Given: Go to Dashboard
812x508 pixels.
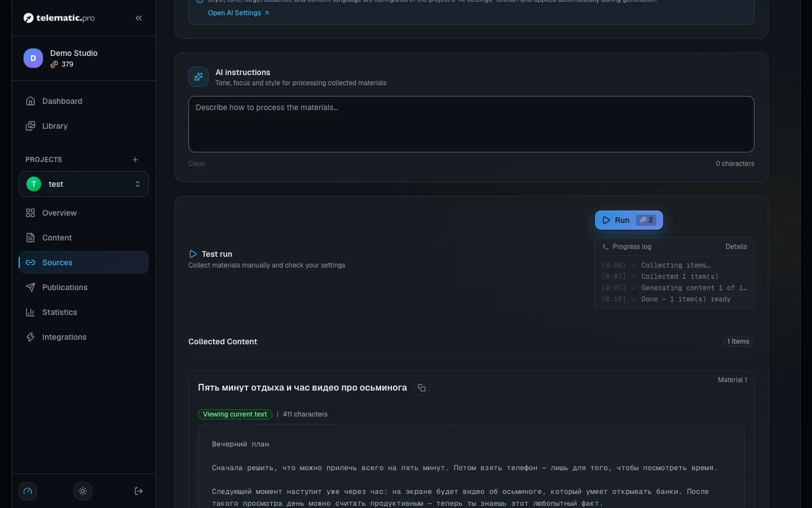Looking at the screenshot, I should click(83, 101).
